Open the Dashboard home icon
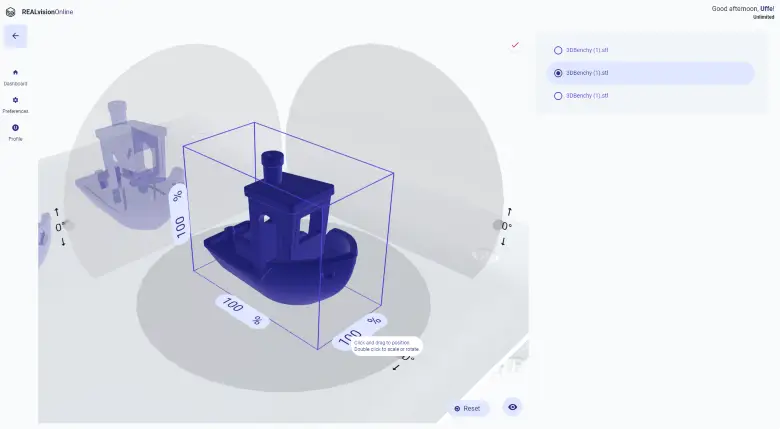Screen dimensions: 780x429 (x=15, y=73)
